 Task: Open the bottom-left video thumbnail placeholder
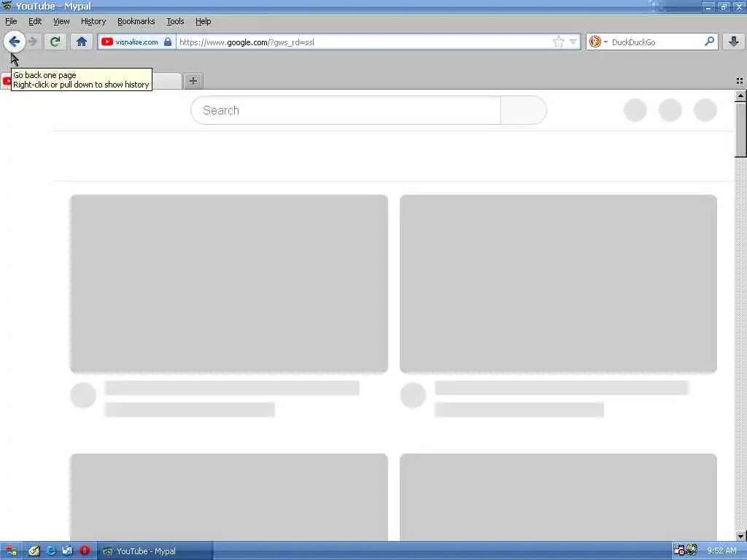228,497
